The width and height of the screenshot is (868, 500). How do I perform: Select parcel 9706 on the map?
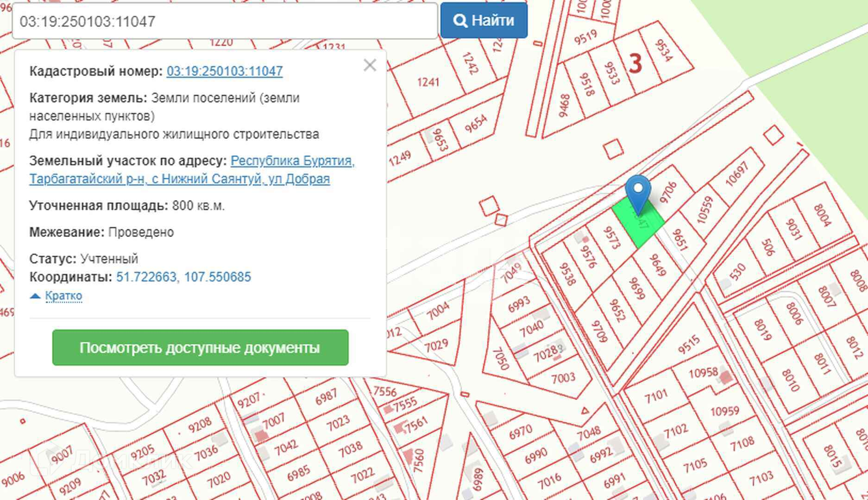[x=667, y=192]
